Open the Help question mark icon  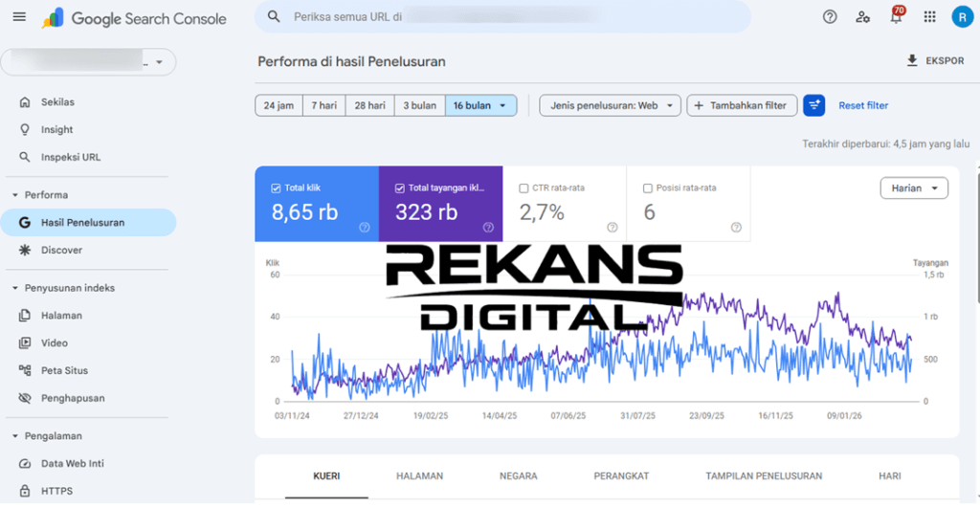(x=830, y=17)
